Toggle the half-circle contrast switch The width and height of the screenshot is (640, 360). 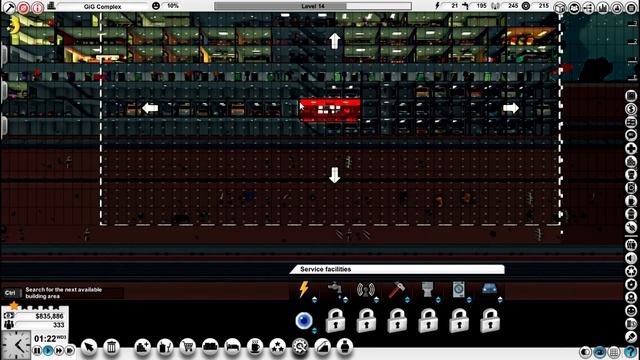coord(585,352)
